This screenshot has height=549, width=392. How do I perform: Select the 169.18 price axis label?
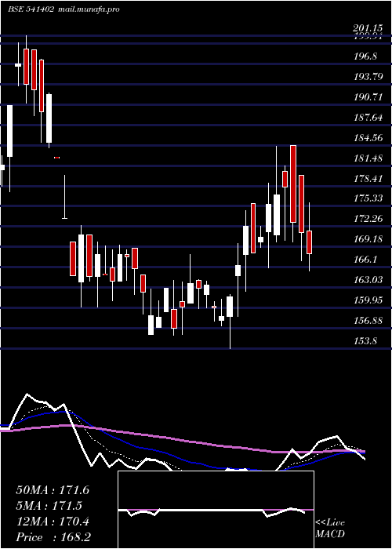[x=368, y=238]
